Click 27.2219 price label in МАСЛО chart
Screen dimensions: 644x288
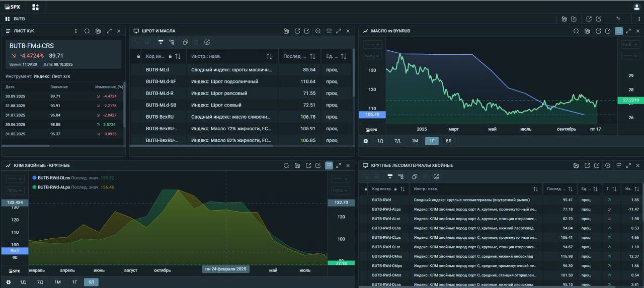click(632, 101)
